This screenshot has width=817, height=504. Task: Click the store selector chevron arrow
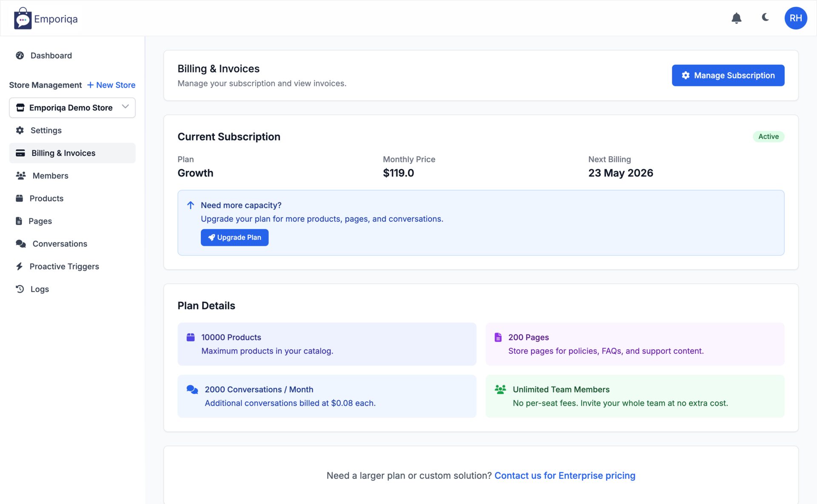coord(125,107)
